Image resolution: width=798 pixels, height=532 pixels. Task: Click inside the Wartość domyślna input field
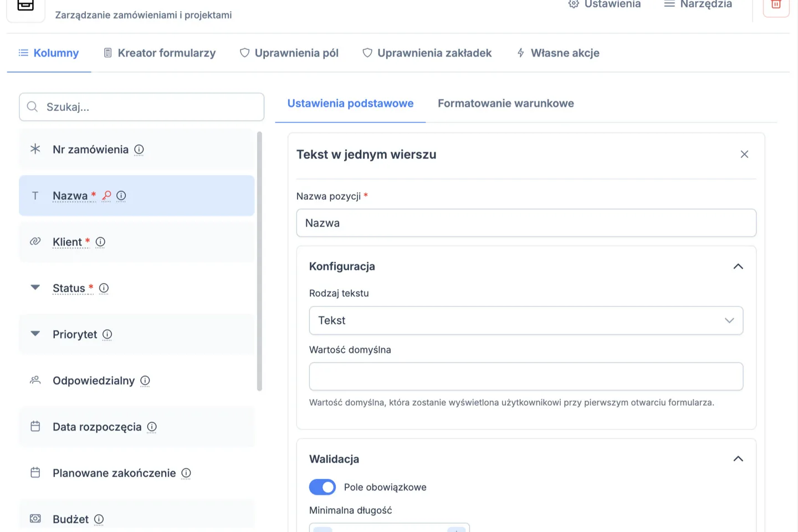click(525, 376)
